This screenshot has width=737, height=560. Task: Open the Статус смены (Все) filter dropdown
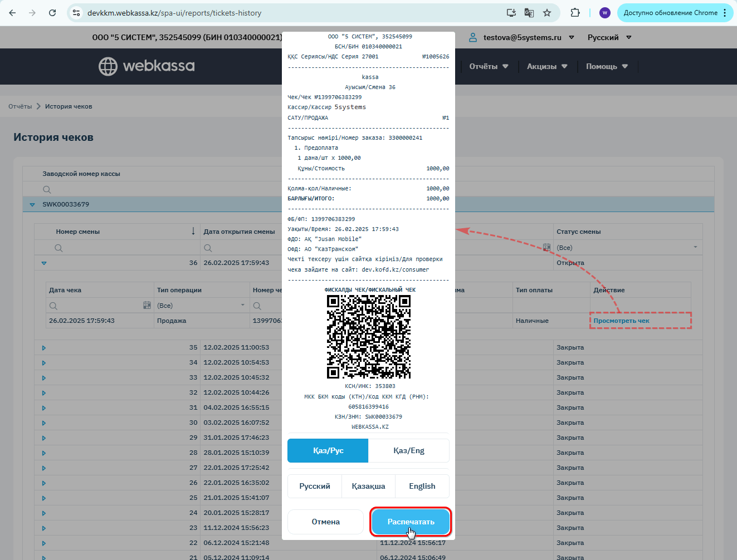(x=695, y=248)
